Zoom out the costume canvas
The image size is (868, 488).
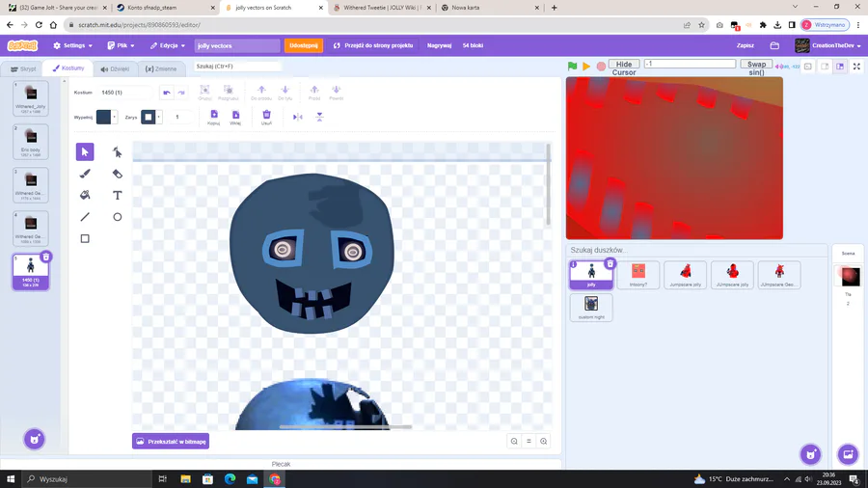[514, 441]
